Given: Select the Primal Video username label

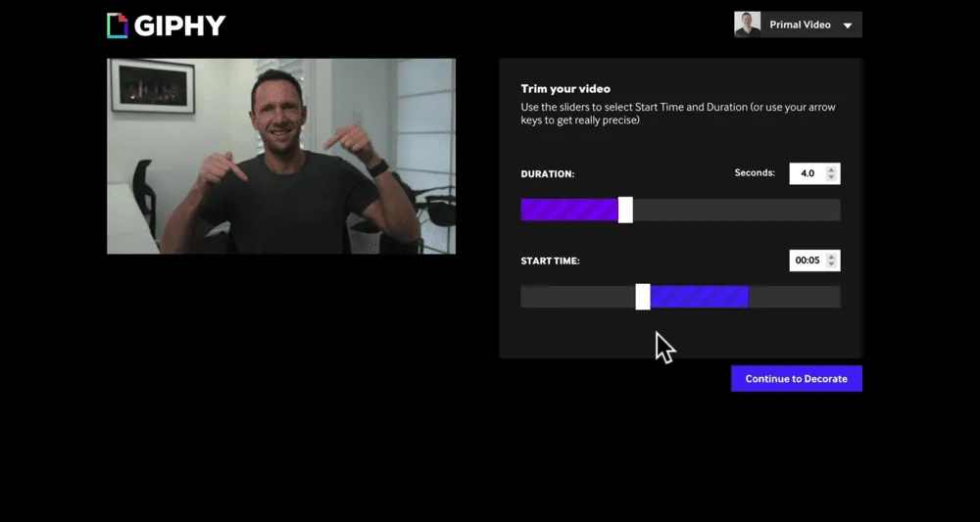Looking at the screenshot, I should (x=800, y=25).
